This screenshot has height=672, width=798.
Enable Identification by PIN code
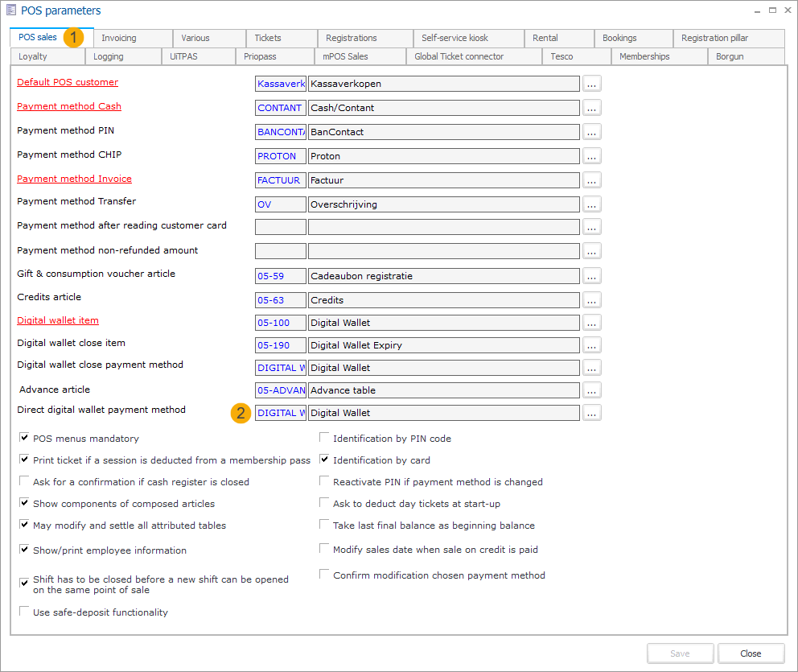325,439
